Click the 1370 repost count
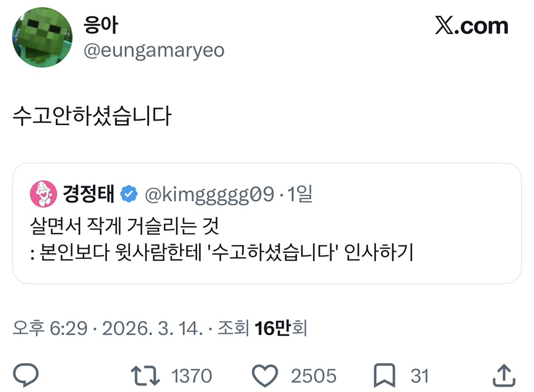 (192, 376)
